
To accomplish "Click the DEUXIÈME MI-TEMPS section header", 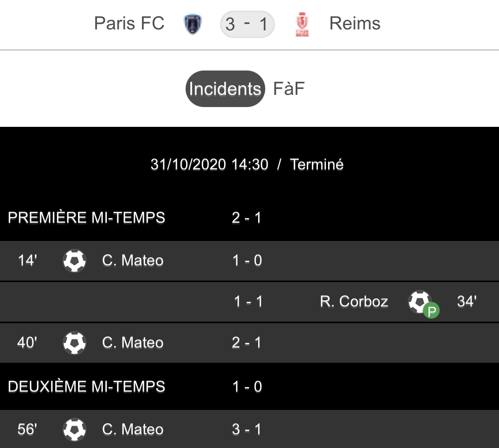I will click(x=87, y=387).
